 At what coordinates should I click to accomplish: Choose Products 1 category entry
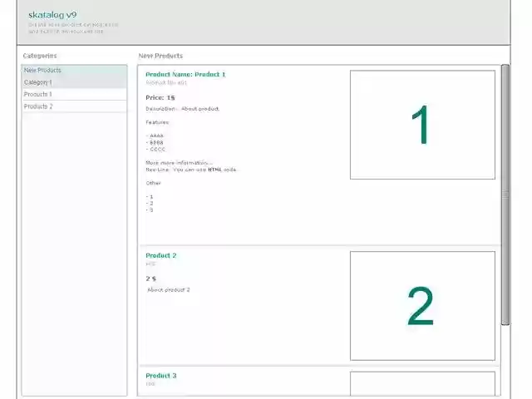coord(74,94)
